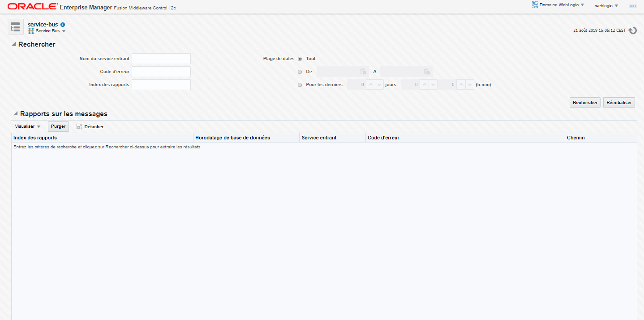Click the Réinitialiser button
Screen dimensions: 644x320
tap(619, 103)
